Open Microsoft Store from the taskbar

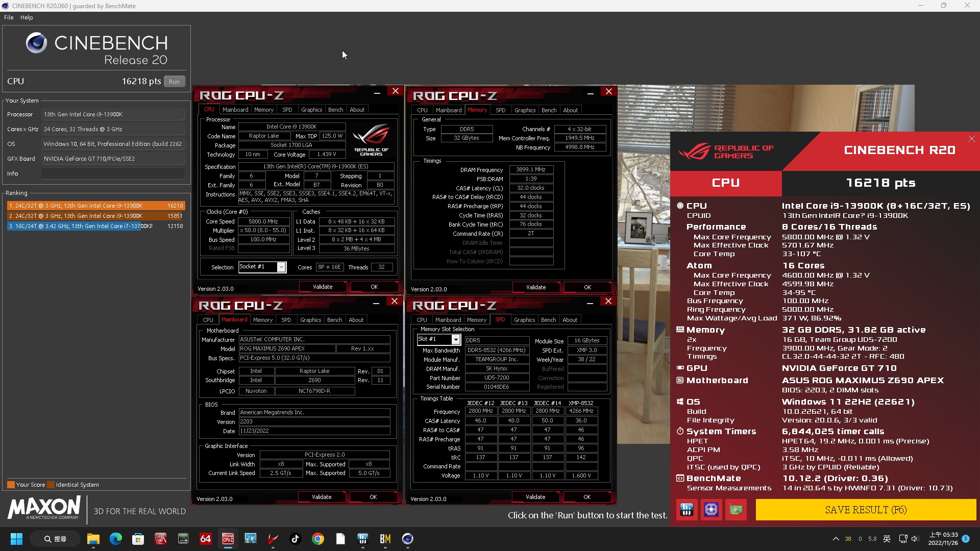tap(138, 539)
